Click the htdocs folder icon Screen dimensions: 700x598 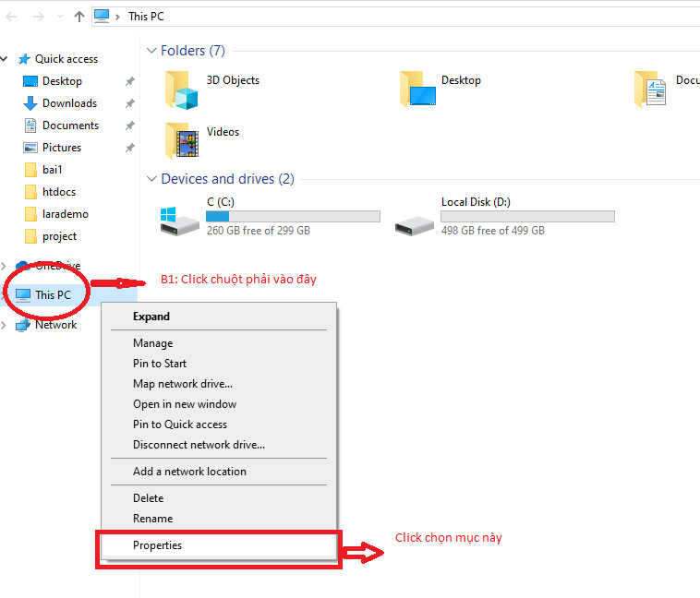pyautogui.click(x=30, y=192)
